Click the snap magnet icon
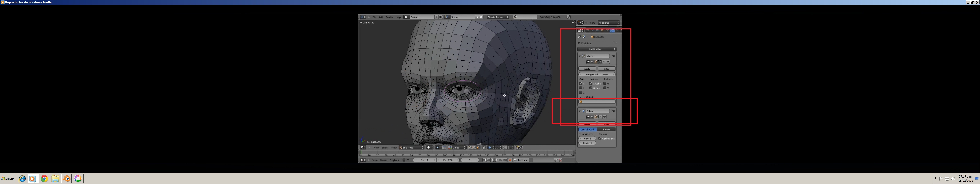The width and height of the screenshot is (980, 184). point(505,147)
